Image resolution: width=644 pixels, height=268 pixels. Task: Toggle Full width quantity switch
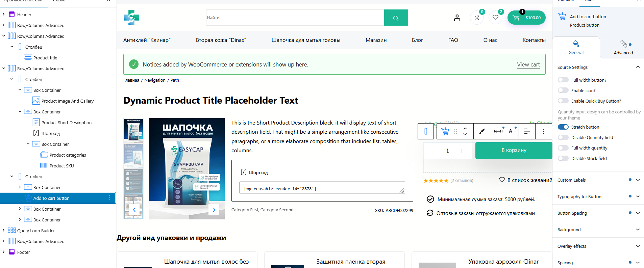563,148
